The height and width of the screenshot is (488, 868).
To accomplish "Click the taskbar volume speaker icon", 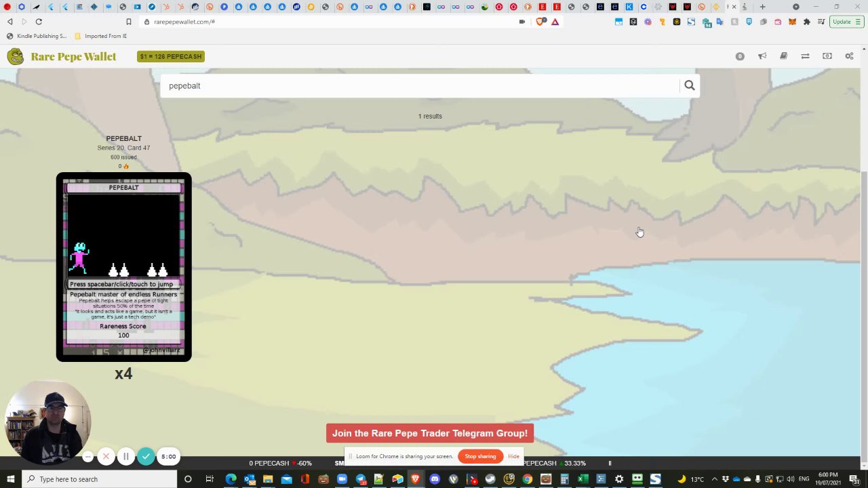I will (790, 479).
